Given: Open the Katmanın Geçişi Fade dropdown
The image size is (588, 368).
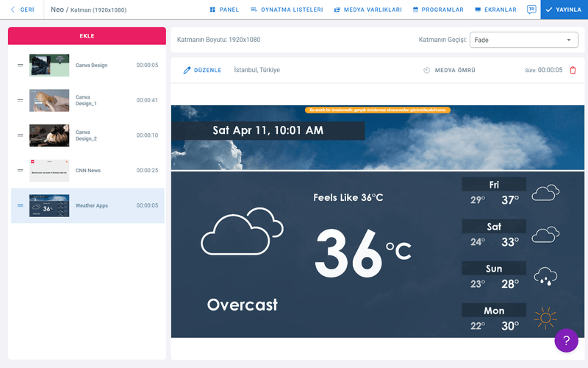Looking at the screenshot, I should [524, 40].
